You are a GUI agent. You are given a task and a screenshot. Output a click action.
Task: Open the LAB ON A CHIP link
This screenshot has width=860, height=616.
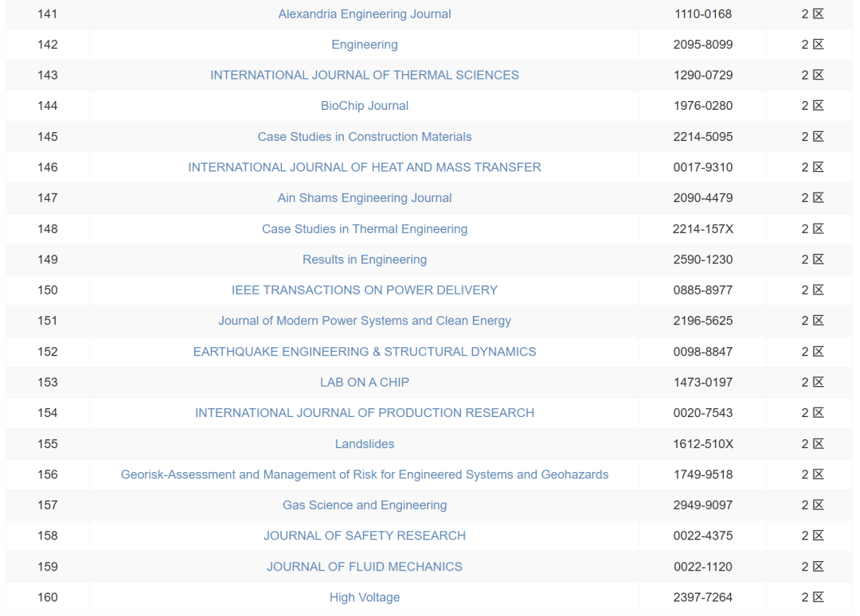364,383
